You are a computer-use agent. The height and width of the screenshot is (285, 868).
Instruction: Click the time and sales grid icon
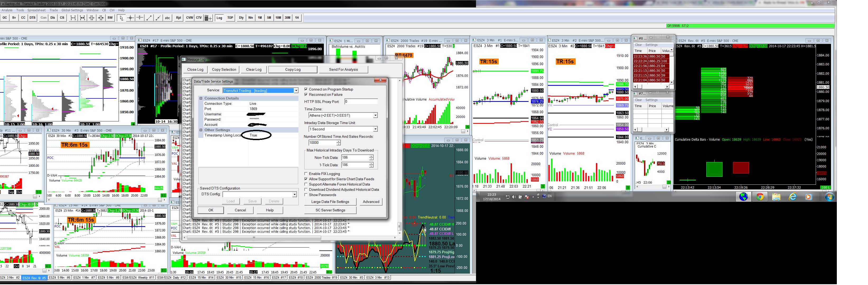pos(208,18)
